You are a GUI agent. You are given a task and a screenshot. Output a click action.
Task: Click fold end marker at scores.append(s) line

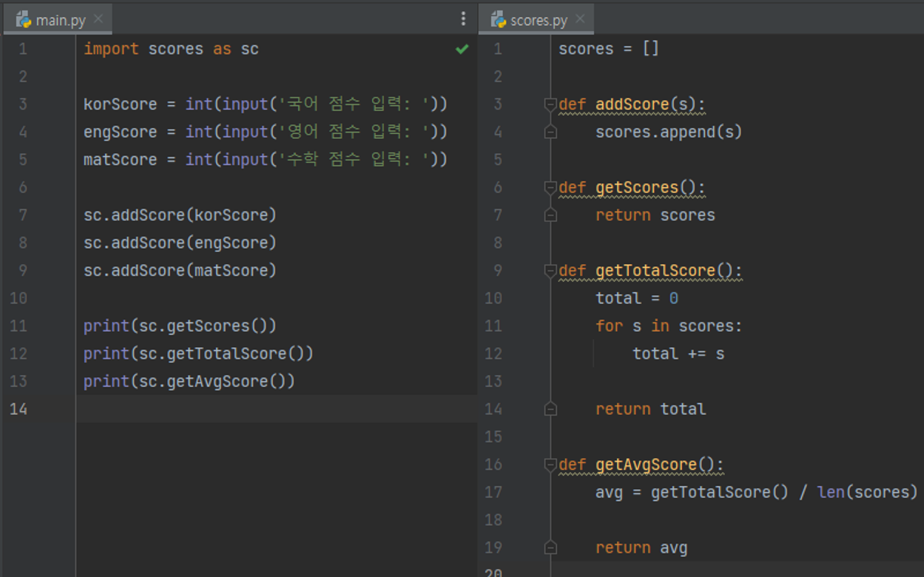(x=550, y=132)
